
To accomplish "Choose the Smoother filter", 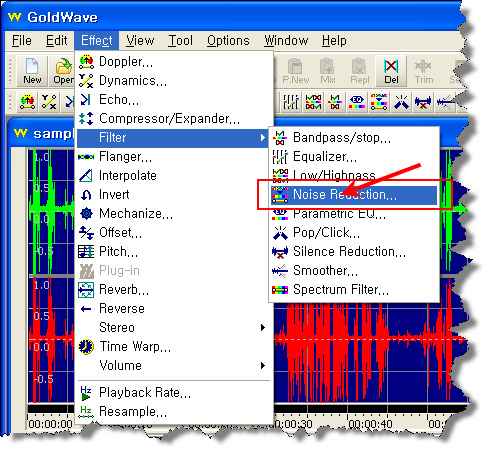I will pyautogui.click(x=354, y=271).
